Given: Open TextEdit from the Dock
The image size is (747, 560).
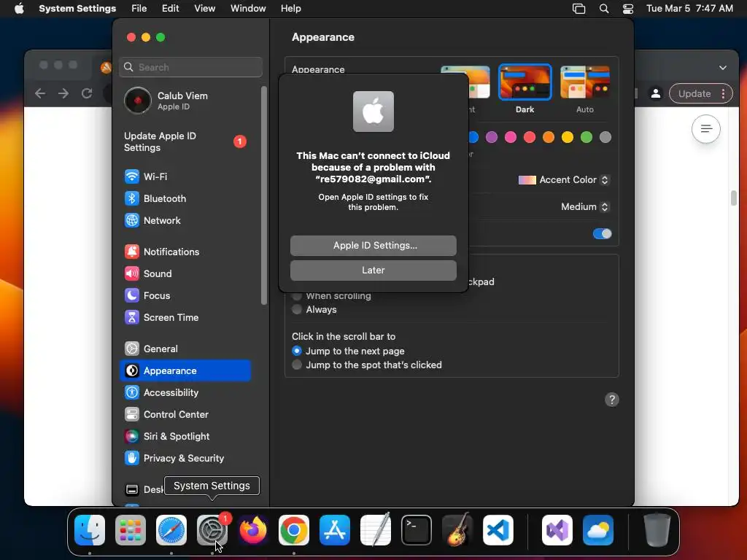Looking at the screenshot, I should (376, 530).
